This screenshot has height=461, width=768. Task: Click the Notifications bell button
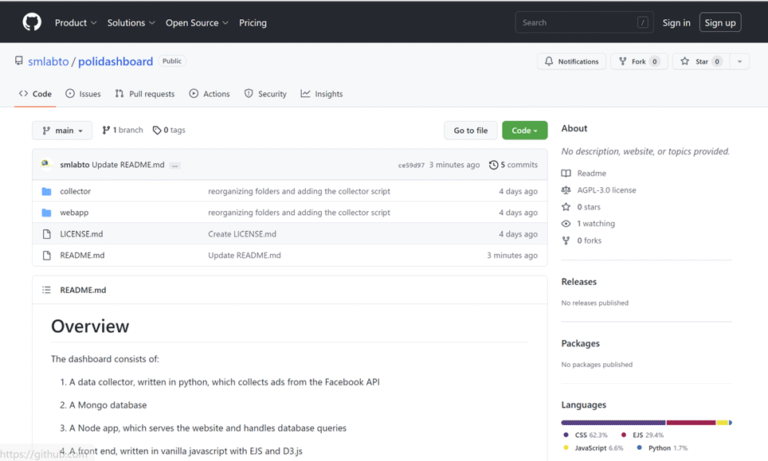[x=571, y=61]
